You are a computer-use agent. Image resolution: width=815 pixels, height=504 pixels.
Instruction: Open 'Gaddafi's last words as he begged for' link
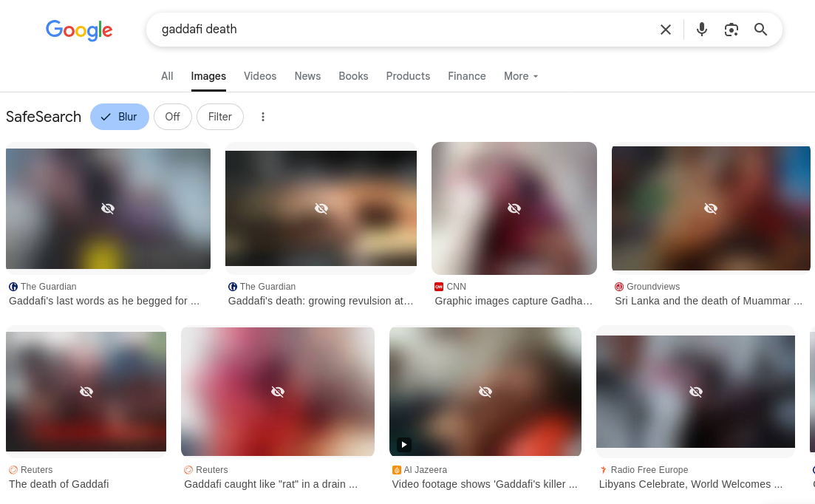click(x=104, y=301)
